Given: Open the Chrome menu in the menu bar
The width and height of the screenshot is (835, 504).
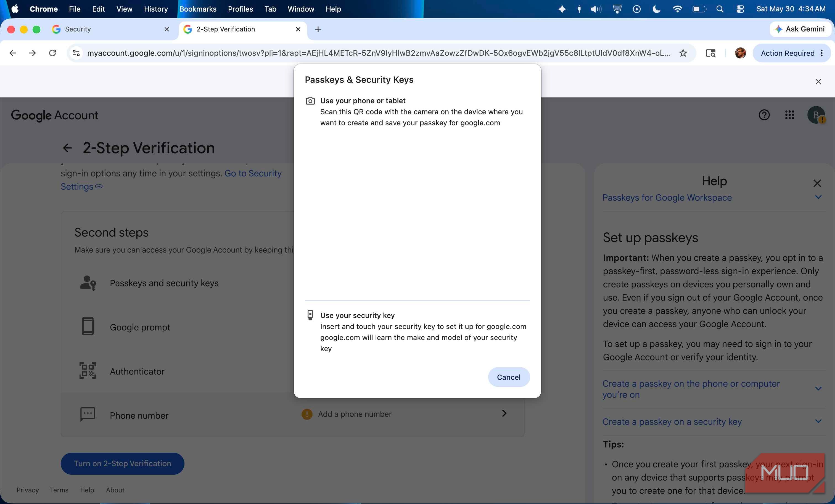Looking at the screenshot, I should 44,9.
